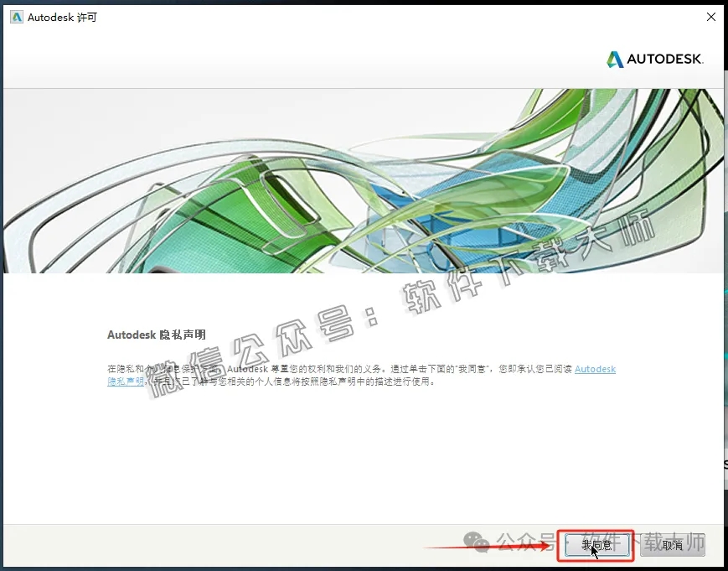Close the Autodesk 许可 dialog window
728x571 pixels.
coord(710,16)
